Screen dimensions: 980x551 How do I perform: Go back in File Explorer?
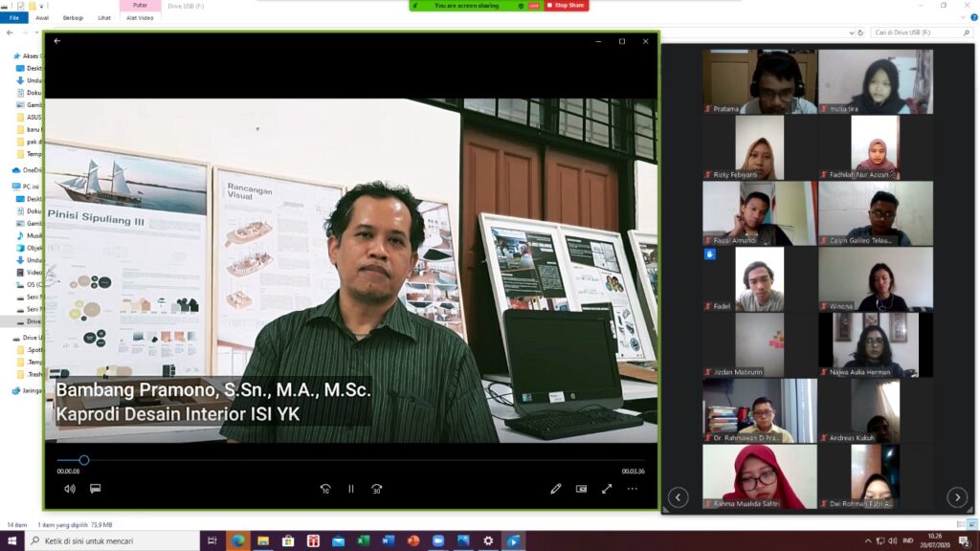click(10, 33)
